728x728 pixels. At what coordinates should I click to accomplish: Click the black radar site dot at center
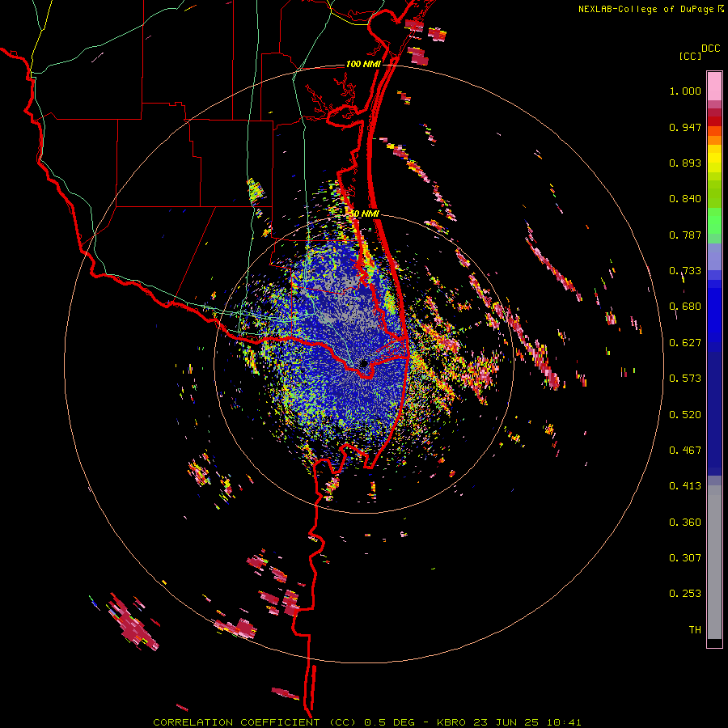[364, 363]
